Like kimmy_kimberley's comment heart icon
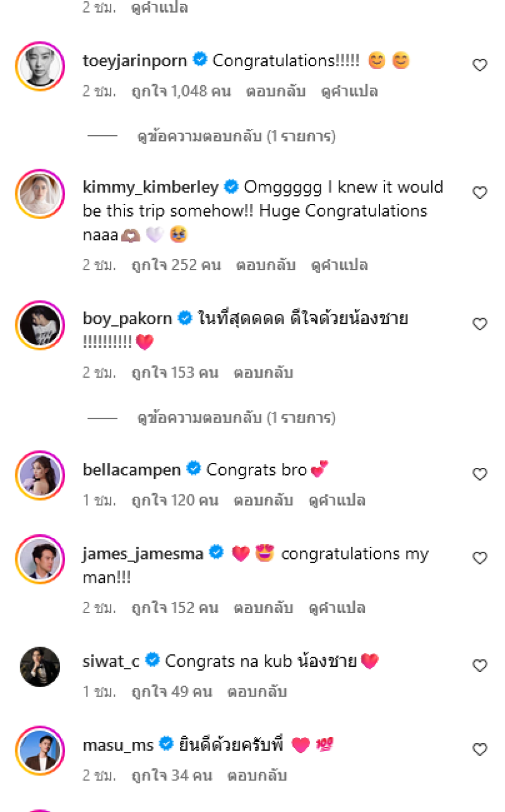 click(480, 193)
